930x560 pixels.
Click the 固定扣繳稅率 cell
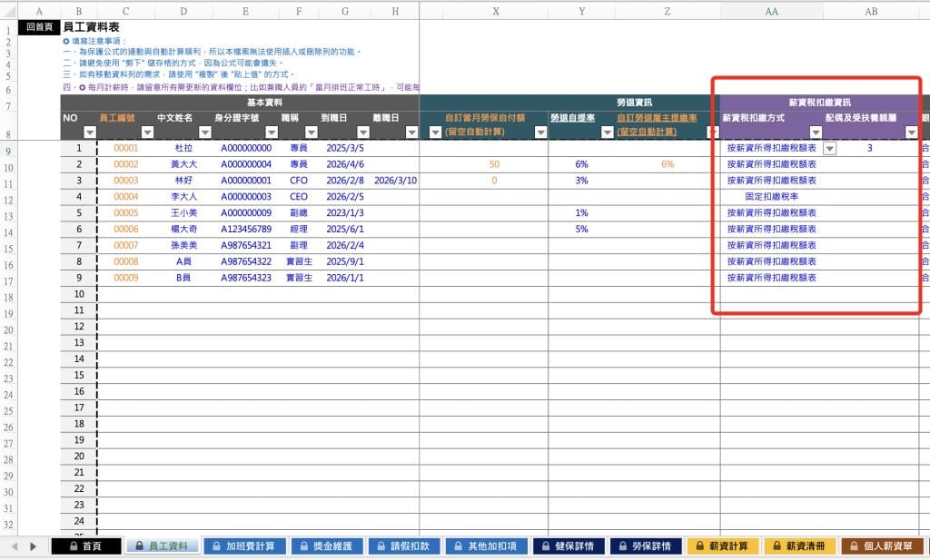(771, 197)
